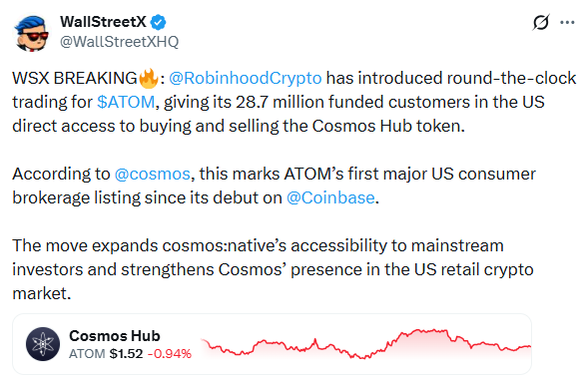The width and height of the screenshot is (588, 378).
Task: Follow the @RobinhoodCrypto mention link
Action: [246, 79]
